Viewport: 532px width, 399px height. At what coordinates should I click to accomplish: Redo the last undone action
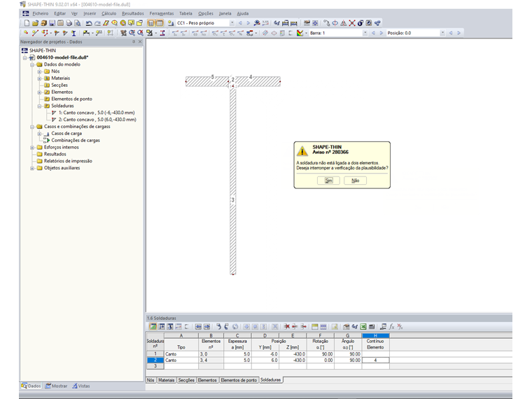pos(97,23)
